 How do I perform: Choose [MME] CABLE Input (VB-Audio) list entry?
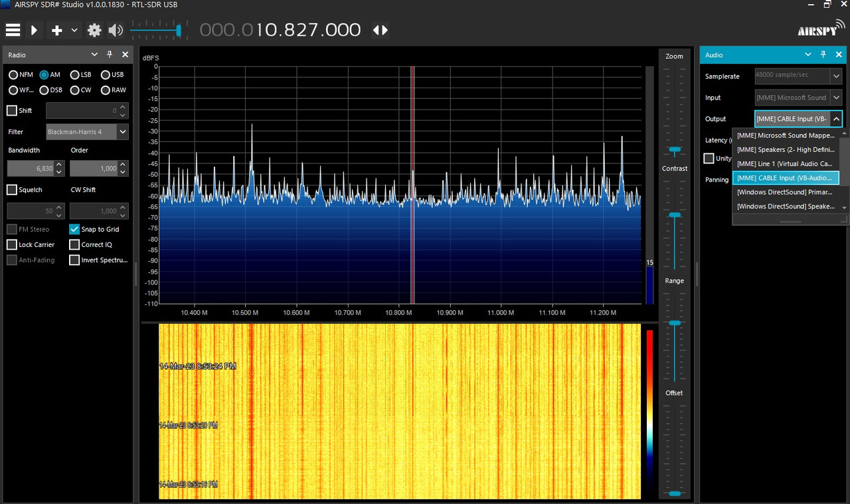[x=786, y=178]
